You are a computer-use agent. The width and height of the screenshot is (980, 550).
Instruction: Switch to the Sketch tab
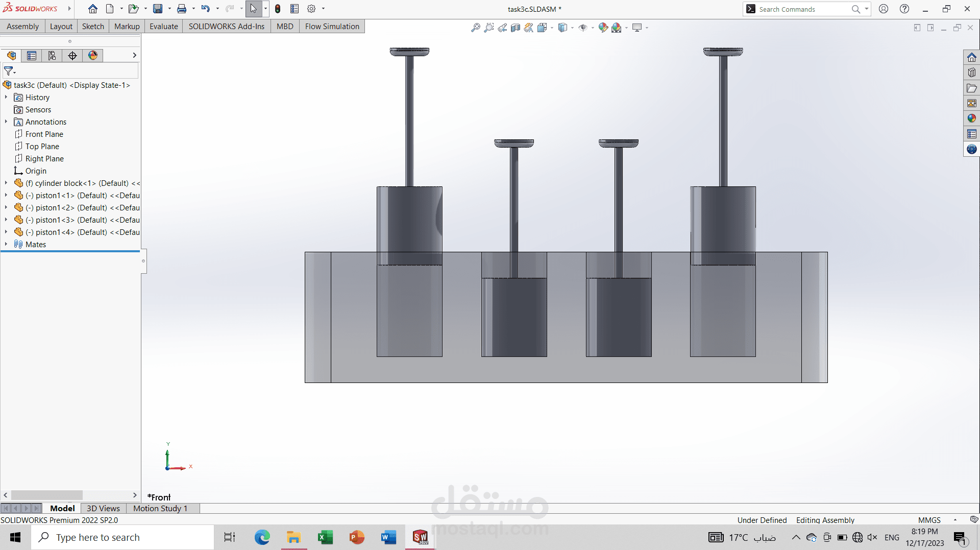pyautogui.click(x=93, y=27)
